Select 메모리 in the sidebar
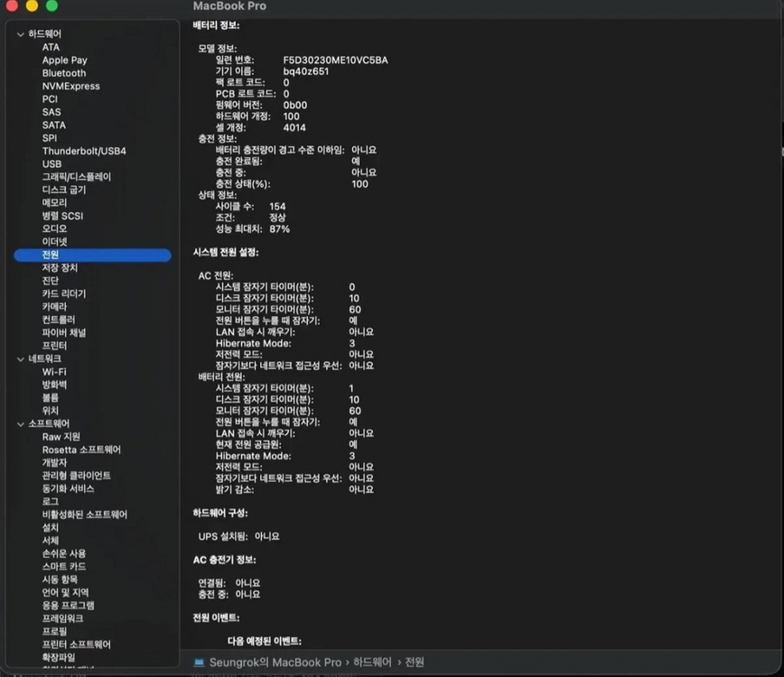This screenshot has height=677, width=784. [x=54, y=203]
